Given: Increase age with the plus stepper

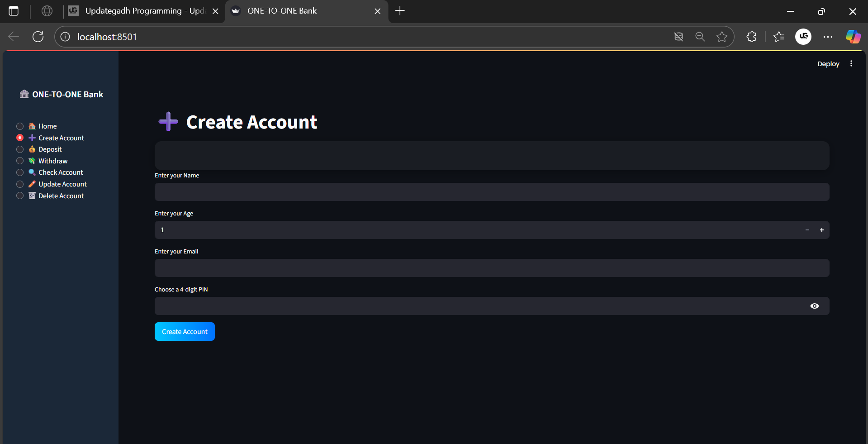Looking at the screenshot, I should 822,230.
